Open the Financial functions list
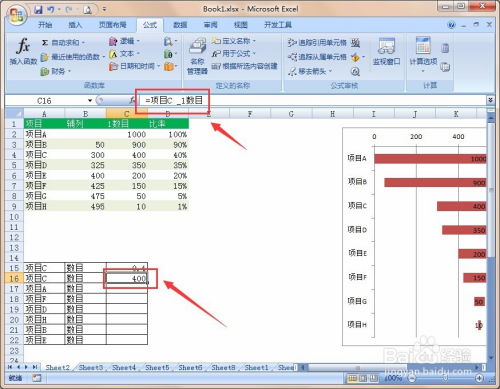The width and height of the screenshot is (500, 389). coord(56,71)
